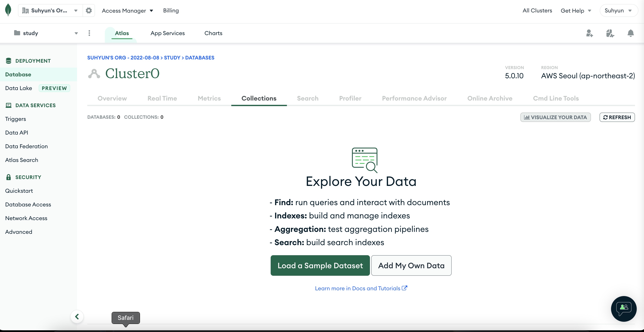Select Database in the sidebar
Image resolution: width=644 pixels, height=332 pixels.
pyautogui.click(x=39, y=74)
